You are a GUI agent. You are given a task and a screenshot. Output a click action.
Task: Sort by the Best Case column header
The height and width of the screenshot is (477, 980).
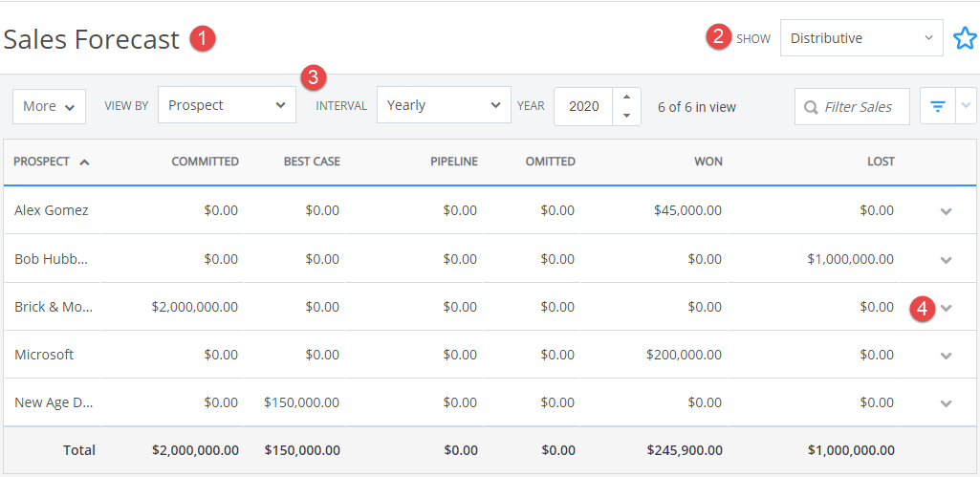tap(312, 162)
